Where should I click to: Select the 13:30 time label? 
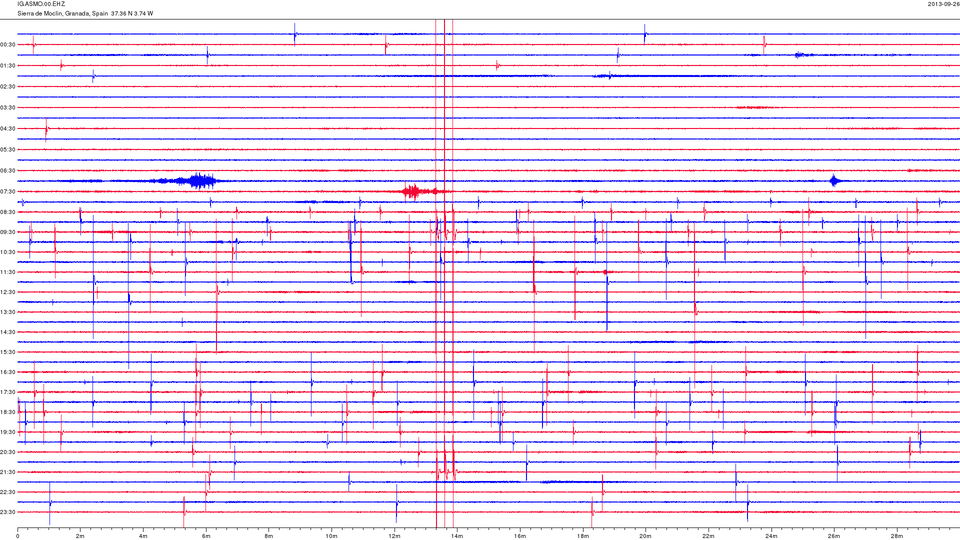8,312
